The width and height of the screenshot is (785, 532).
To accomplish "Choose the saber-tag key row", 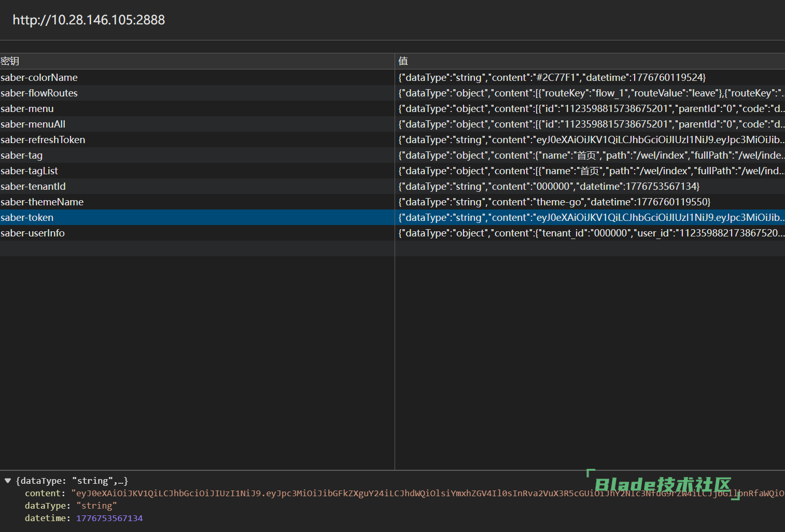I will pyautogui.click(x=22, y=155).
